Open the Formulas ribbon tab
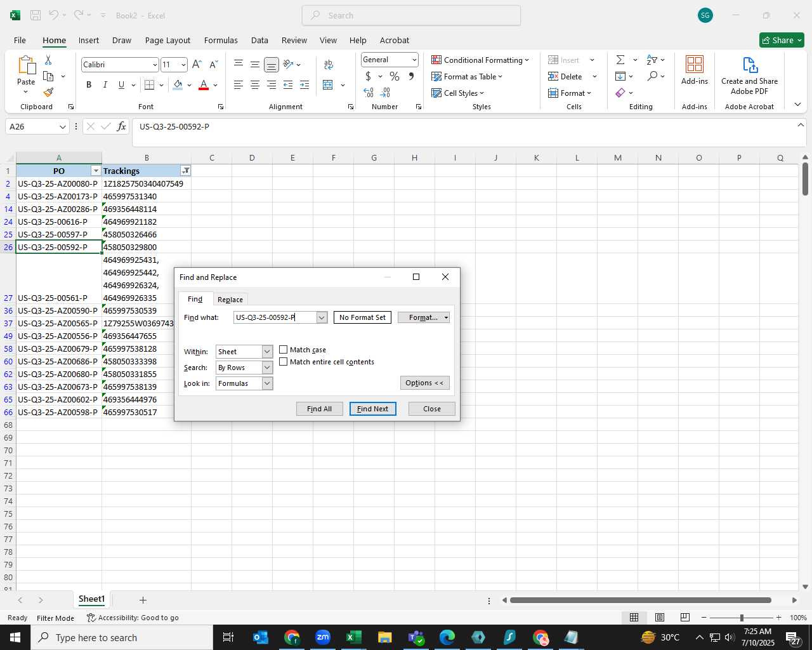 point(221,40)
